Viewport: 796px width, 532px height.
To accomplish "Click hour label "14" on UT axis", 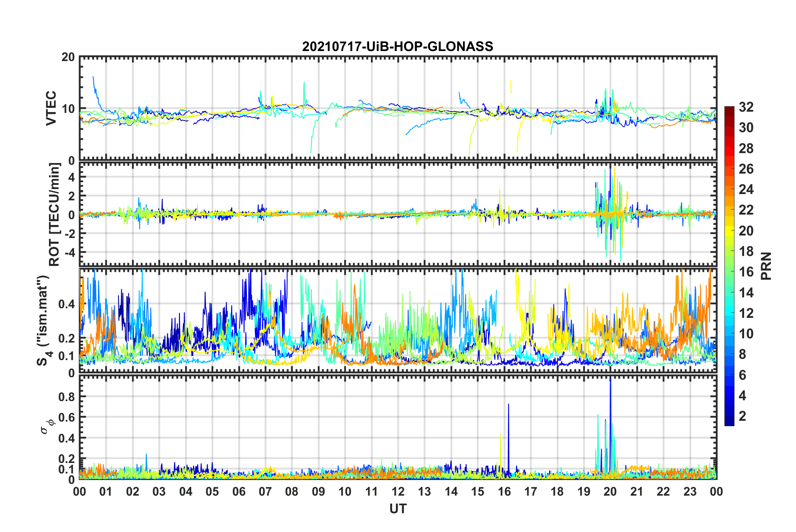I will (451, 491).
